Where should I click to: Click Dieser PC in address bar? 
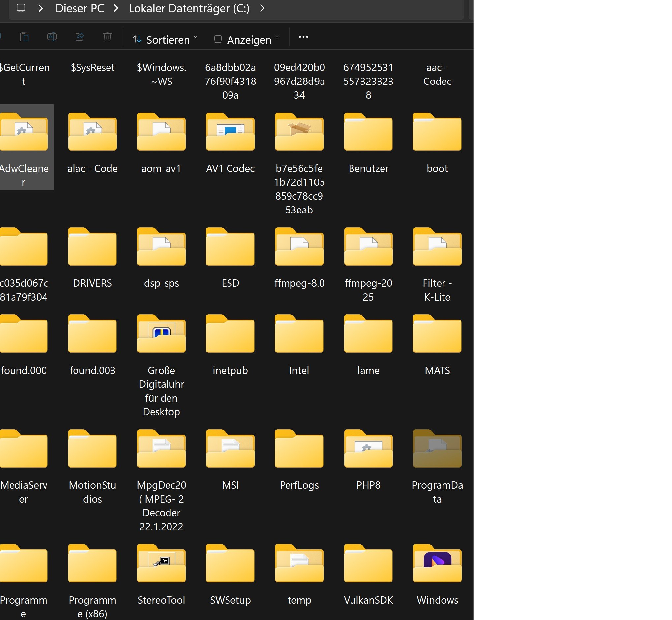pos(80,8)
